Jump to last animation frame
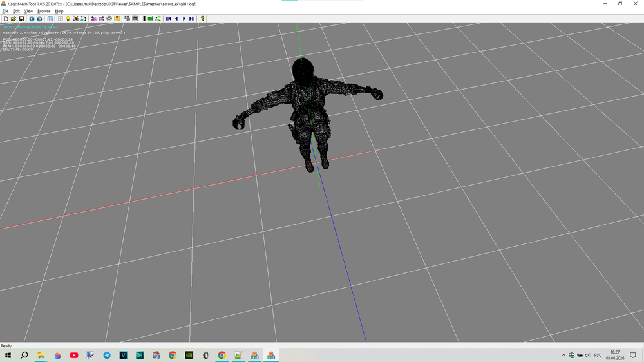 point(192,19)
